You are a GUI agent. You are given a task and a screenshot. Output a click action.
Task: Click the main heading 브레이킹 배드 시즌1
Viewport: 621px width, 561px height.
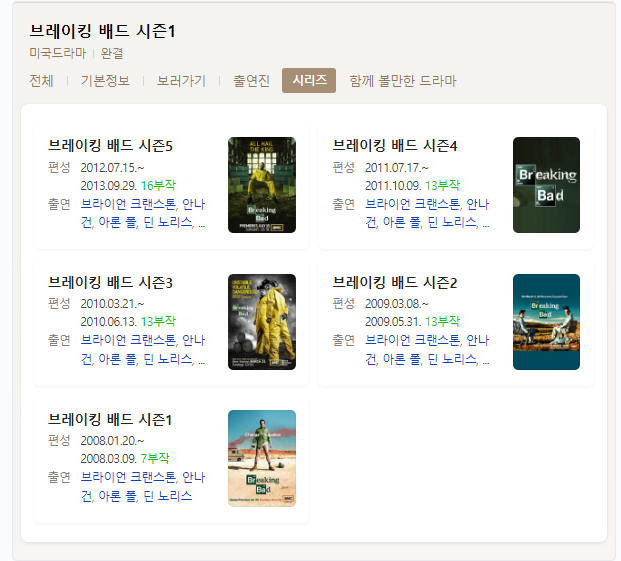click(102, 31)
